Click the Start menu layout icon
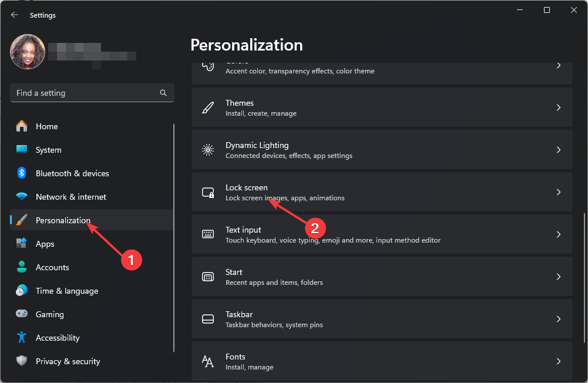 click(208, 277)
